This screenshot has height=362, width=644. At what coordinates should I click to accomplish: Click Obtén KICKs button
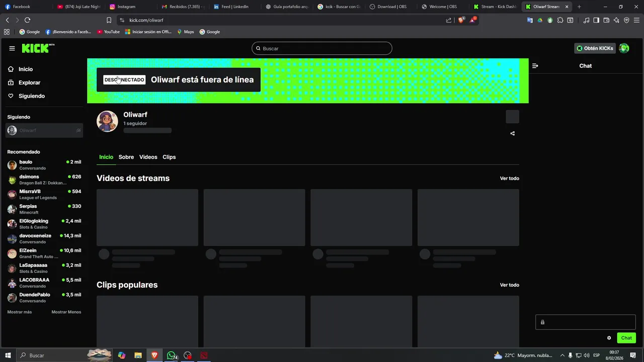click(595, 48)
